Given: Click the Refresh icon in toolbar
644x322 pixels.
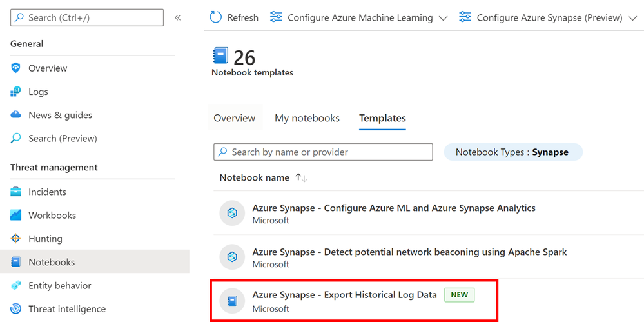Looking at the screenshot, I should coord(216,17).
